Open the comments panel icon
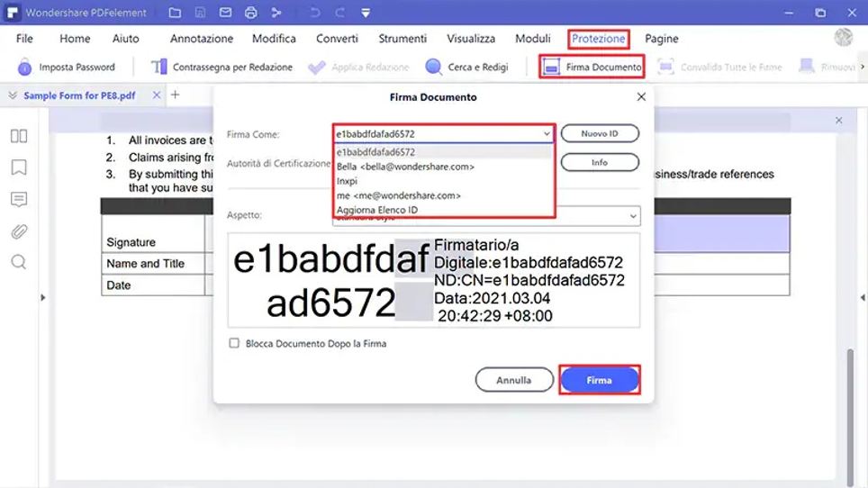Image resolution: width=868 pixels, height=488 pixels. (19, 199)
